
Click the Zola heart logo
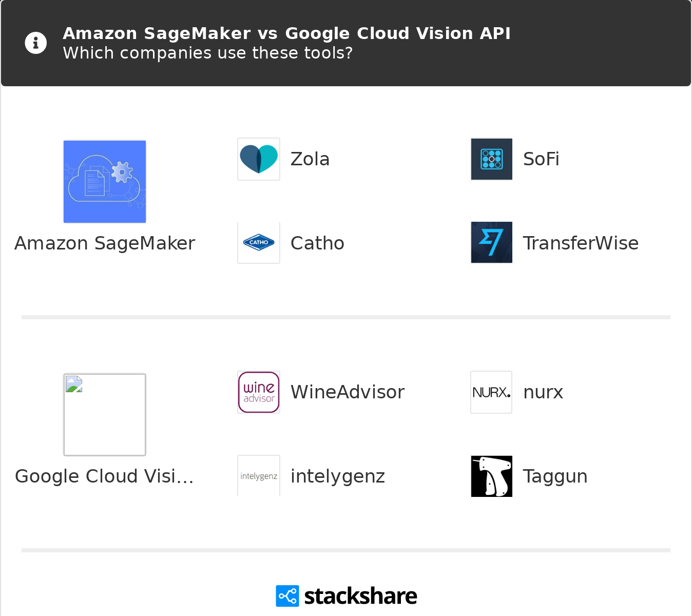[x=259, y=159]
